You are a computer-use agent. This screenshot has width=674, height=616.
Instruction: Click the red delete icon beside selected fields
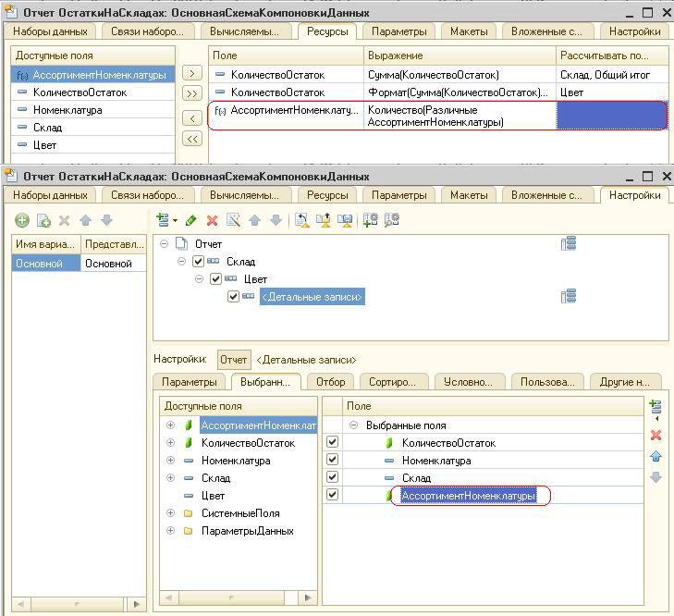(656, 435)
